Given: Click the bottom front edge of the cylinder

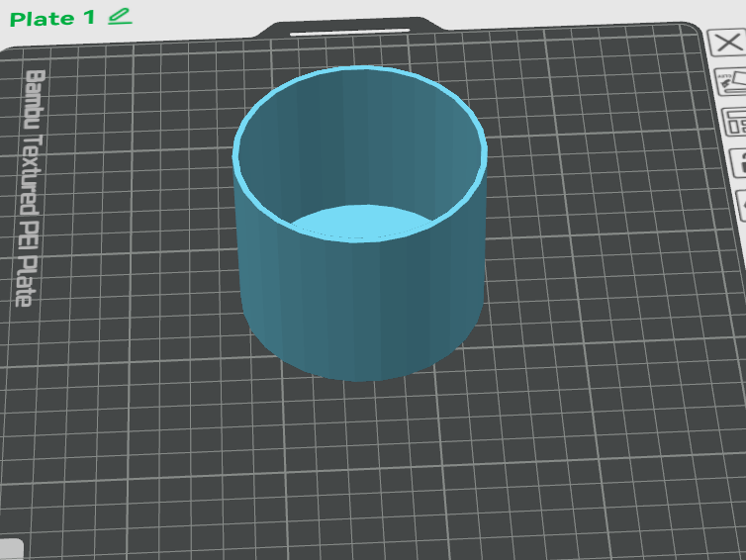Looking at the screenshot, I should pos(359,378).
